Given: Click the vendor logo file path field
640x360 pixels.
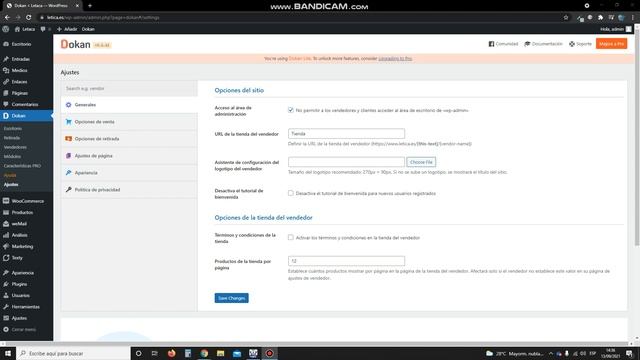Looking at the screenshot, I should tap(346, 162).
